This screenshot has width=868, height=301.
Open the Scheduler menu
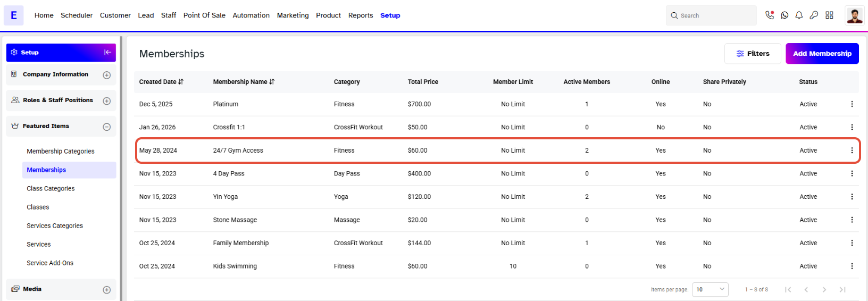(77, 15)
